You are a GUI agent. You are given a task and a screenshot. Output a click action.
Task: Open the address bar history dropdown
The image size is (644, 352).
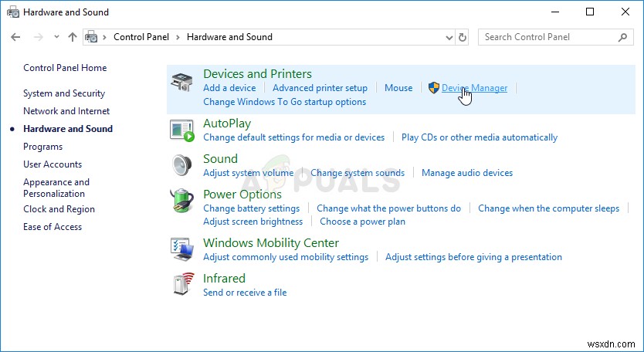[x=450, y=37]
